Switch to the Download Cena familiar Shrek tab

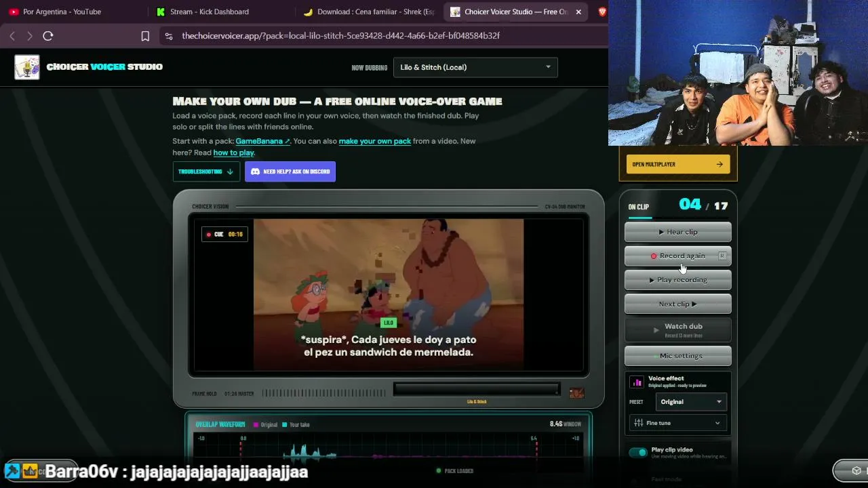370,12
